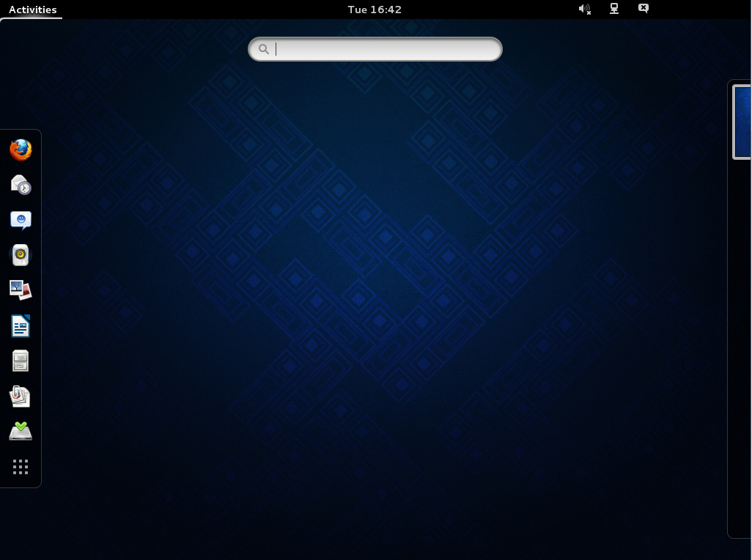Launch LibreOffice Writer from the dash
Screen dimensions: 752x560
point(21,326)
